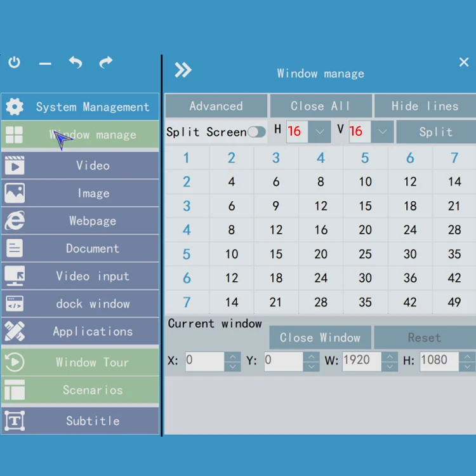Open the H value dropdown
Image resolution: width=476 pixels, height=476 pixels.
tap(319, 132)
